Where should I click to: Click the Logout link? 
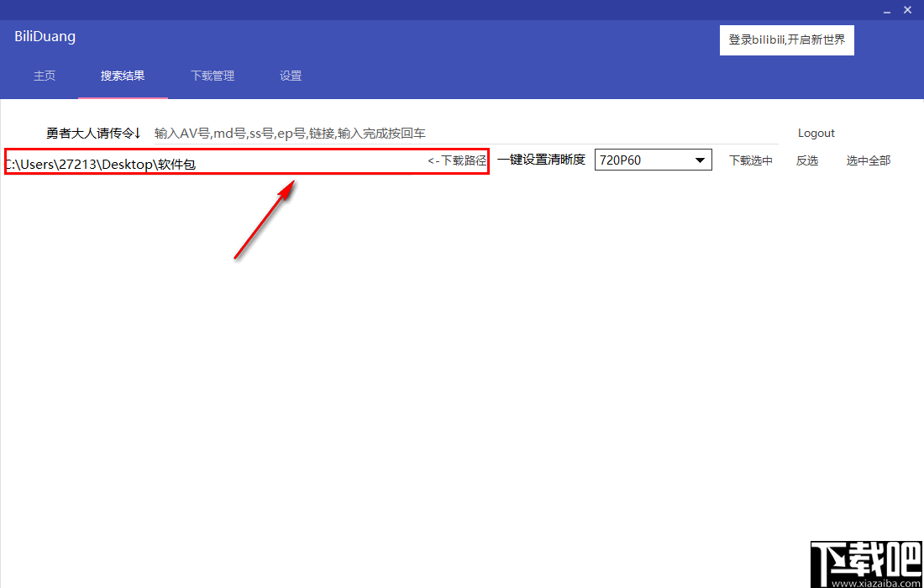pyautogui.click(x=816, y=133)
